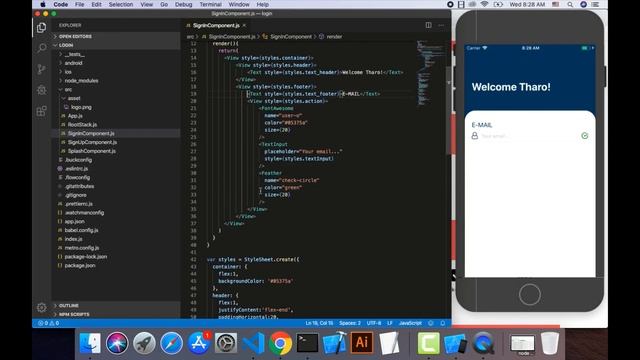Open the Manage gear in the activity bar
This screenshot has height=360, width=640.
tap(41, 307)
